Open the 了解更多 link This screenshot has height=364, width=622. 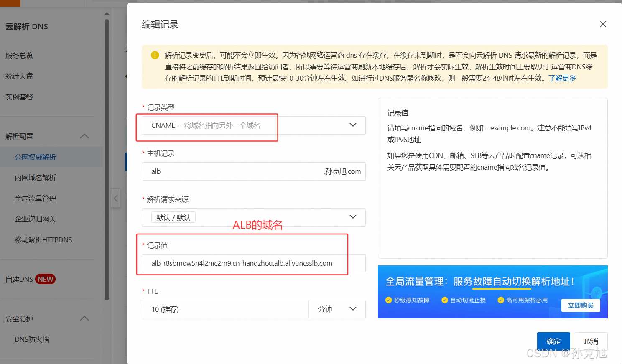pyautogui.click(x=562, y=78)
